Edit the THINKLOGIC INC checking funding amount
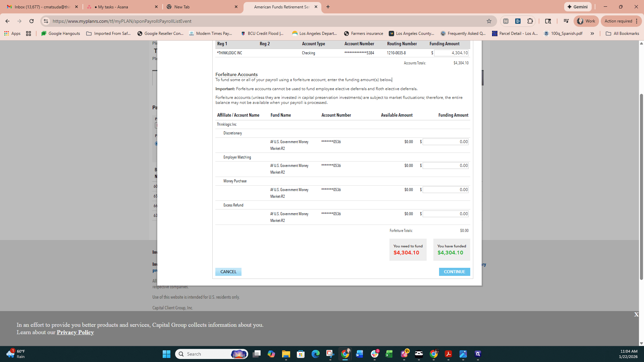This screenshot has width=644, height=362. 451,53
